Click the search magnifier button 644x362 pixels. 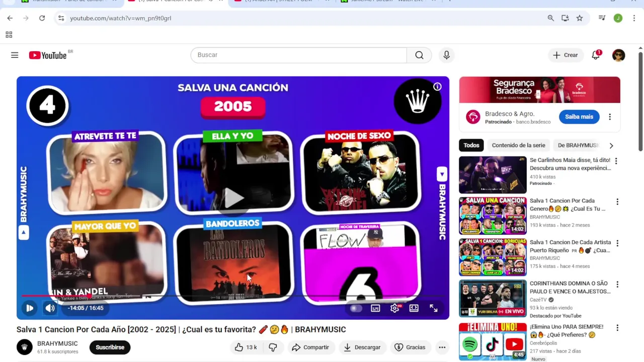[x=419, y=55]
